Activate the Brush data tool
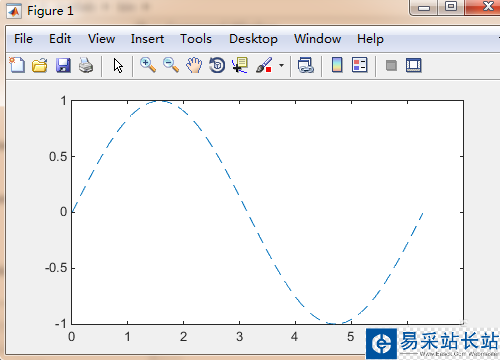The width and height of the screenshot is (500, 360). (x=264, y=65)
